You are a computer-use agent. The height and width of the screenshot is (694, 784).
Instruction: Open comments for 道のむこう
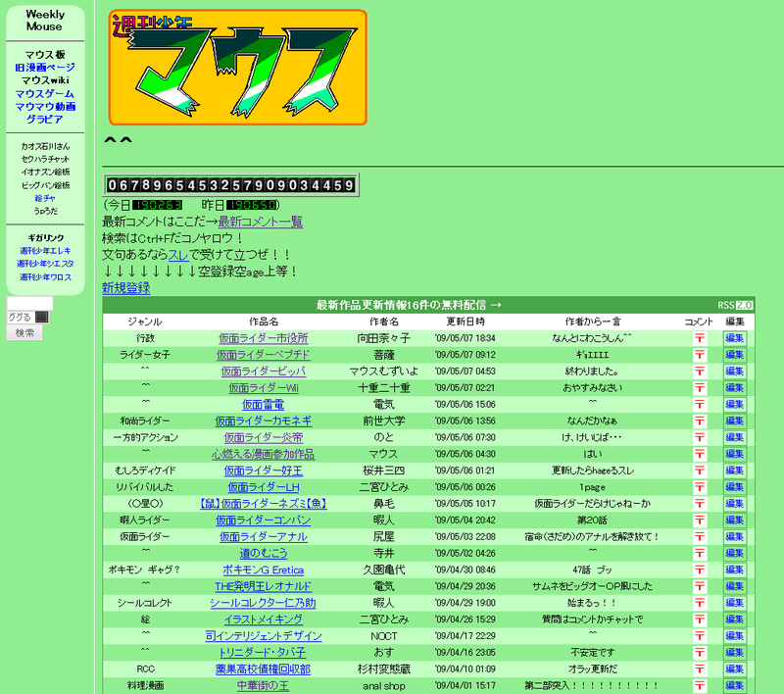[x=700, y=552]
